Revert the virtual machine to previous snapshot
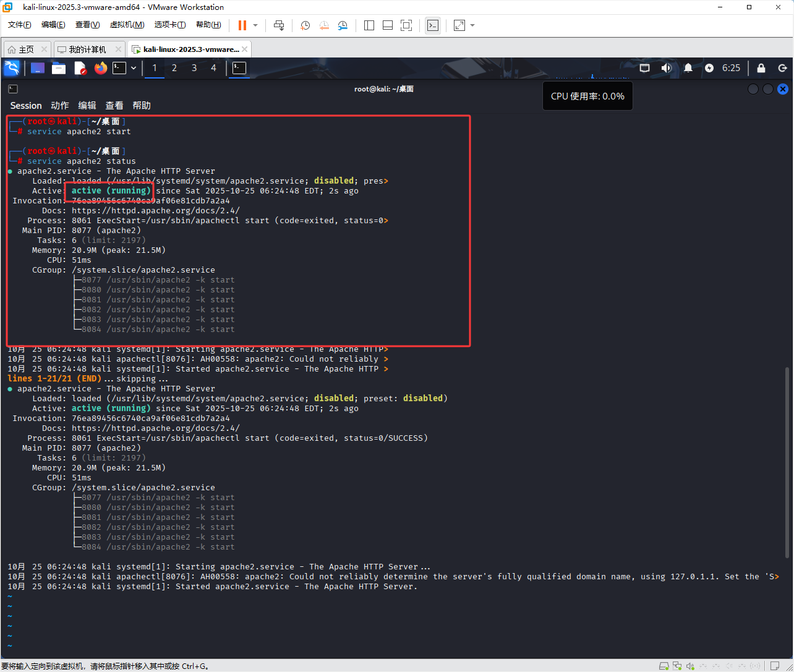Screen dimensions: 794x672 point(324,25)
